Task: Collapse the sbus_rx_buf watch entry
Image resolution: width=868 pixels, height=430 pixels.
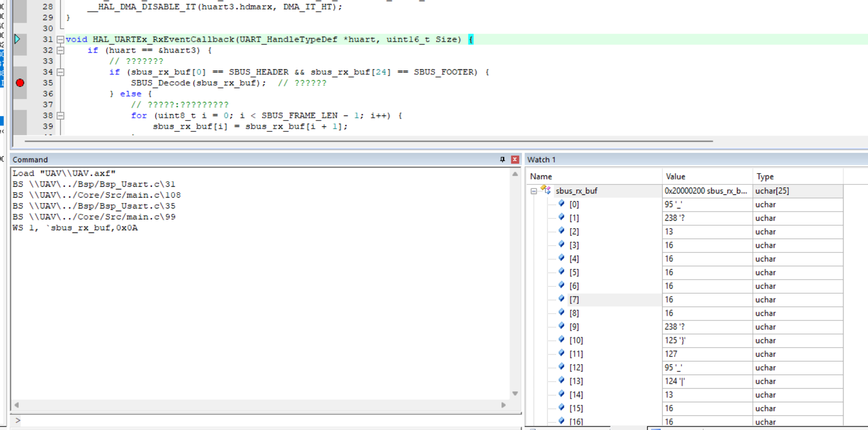Action: coord(534,191)
